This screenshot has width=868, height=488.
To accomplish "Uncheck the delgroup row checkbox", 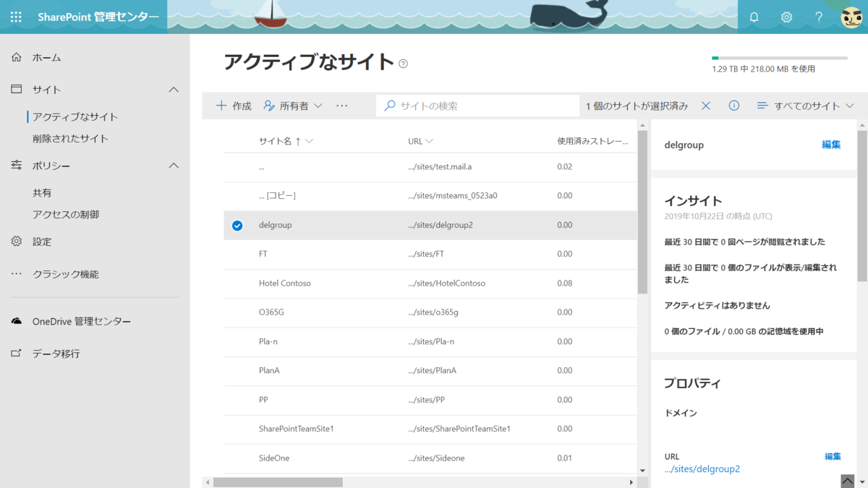I will [x=237, y=226].
